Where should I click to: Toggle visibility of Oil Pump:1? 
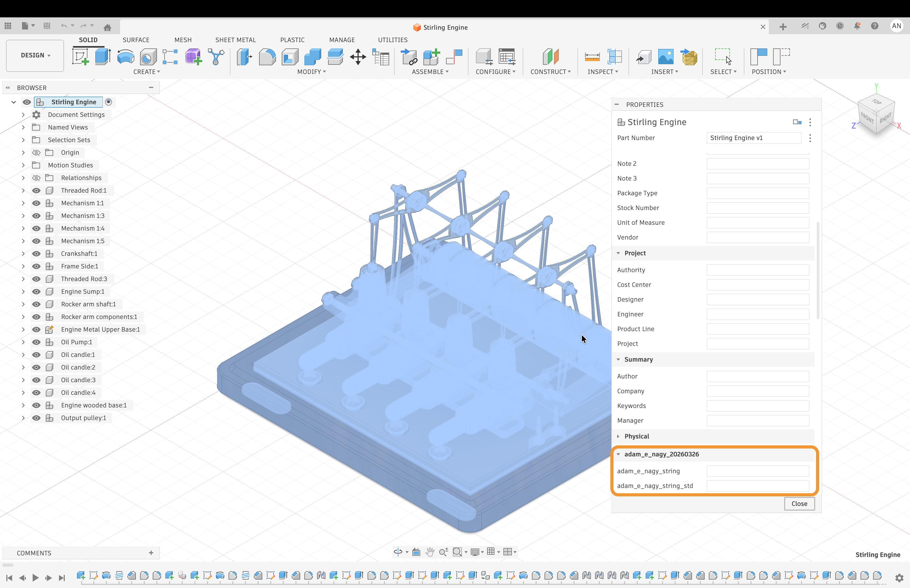36,342
